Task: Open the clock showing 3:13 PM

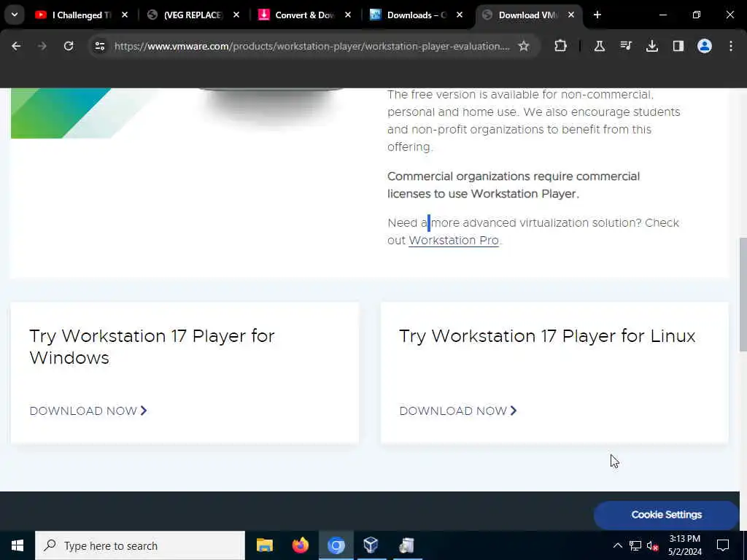Action: pos(684,545)
